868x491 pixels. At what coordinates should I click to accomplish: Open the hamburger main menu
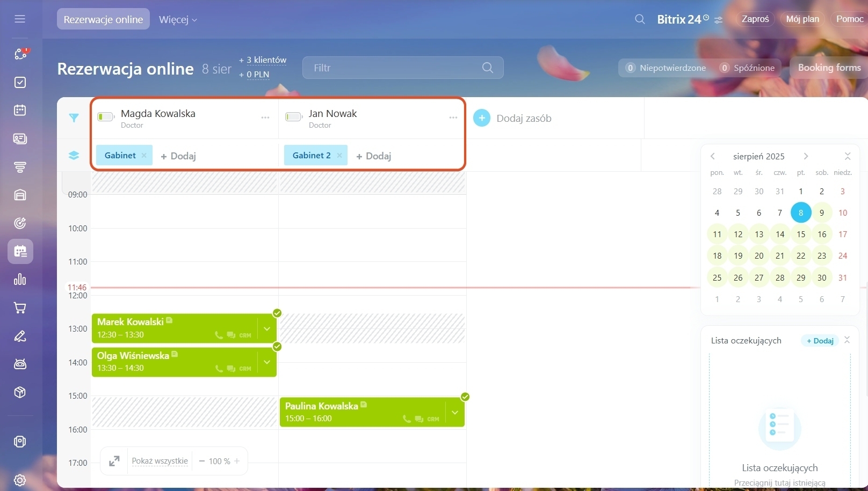tap(20, 19)
